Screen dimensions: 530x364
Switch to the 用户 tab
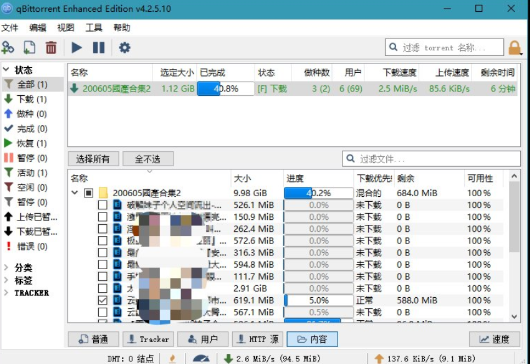click(x=203, y=339)
